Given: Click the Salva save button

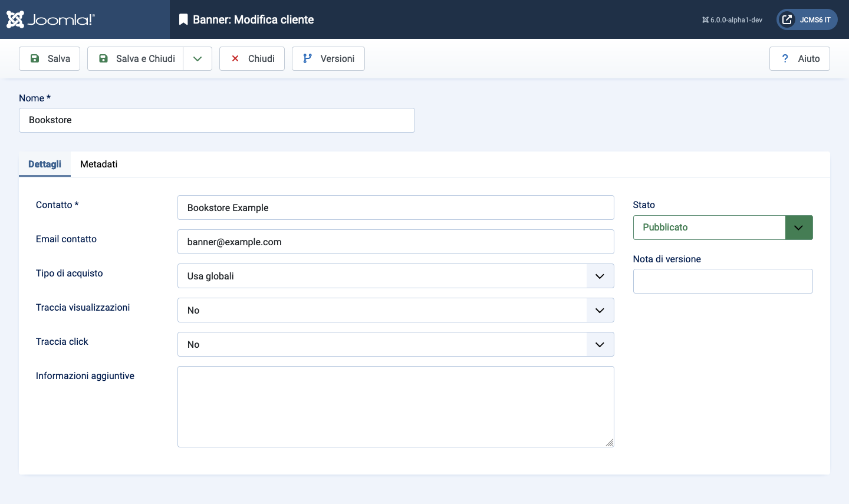Looking at the screenshot, I should pyautogui.click(x=50, y=58).
